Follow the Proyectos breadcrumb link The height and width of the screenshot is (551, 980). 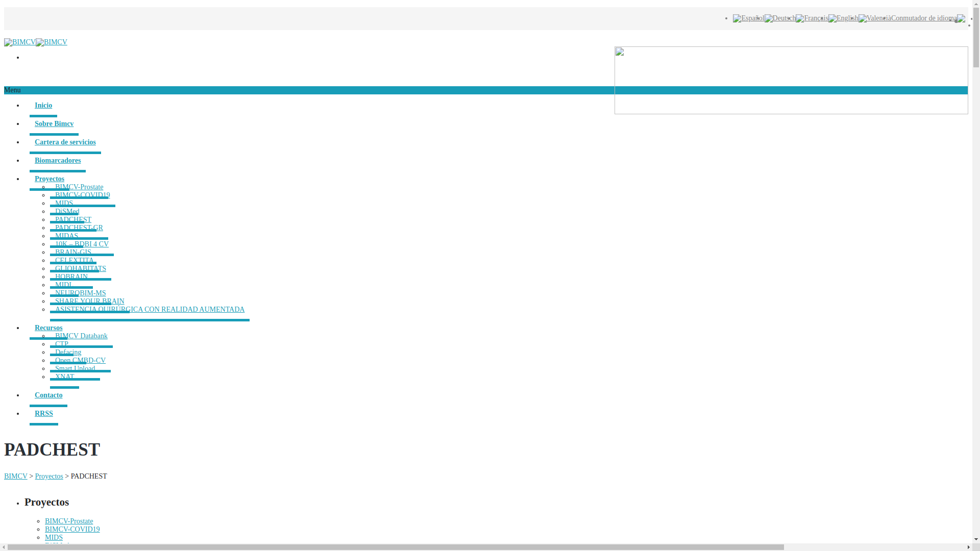tap(49, 477)
